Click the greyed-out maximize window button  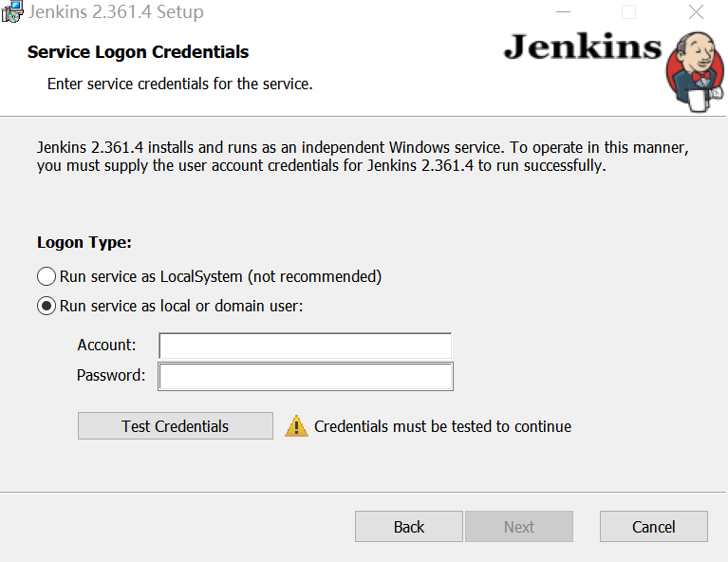click(x=628, y=12)
